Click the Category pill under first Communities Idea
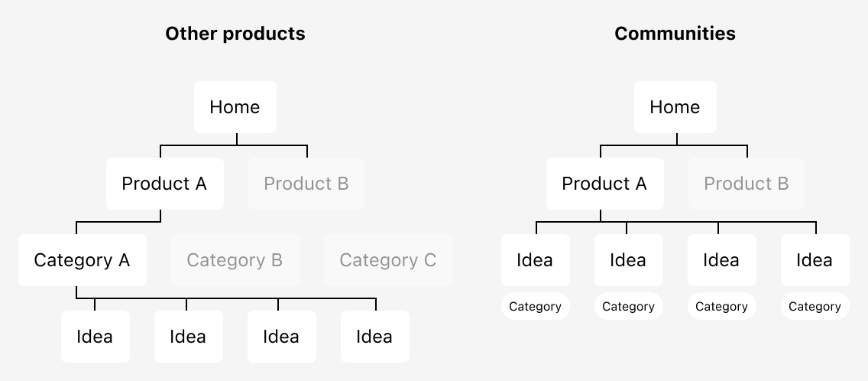868x381 pixels. pos(536,306)
